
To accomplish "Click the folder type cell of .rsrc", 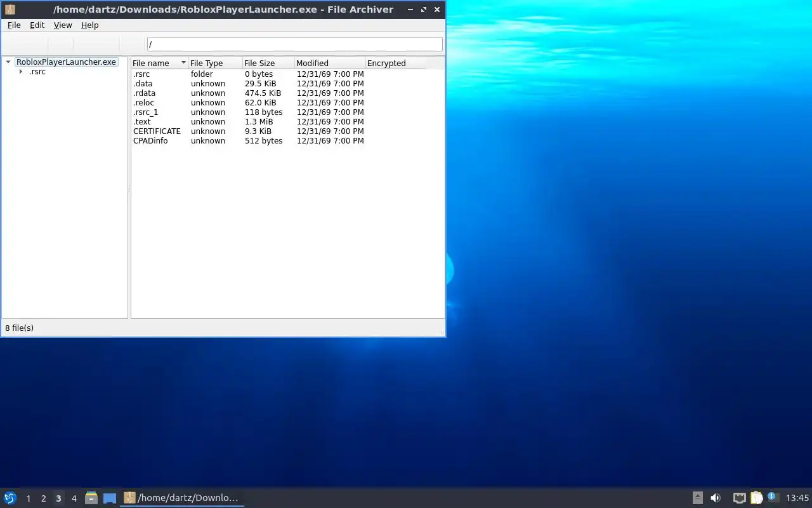I will pos(202,74).
